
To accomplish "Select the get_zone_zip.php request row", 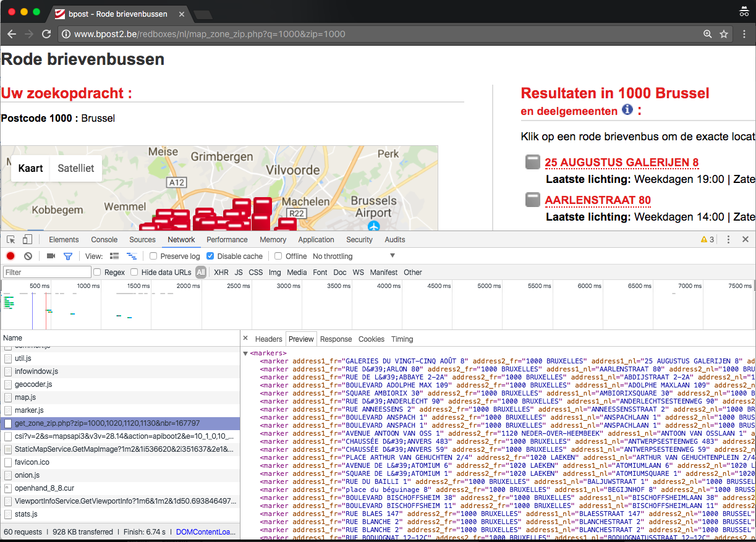I will 121,423.
